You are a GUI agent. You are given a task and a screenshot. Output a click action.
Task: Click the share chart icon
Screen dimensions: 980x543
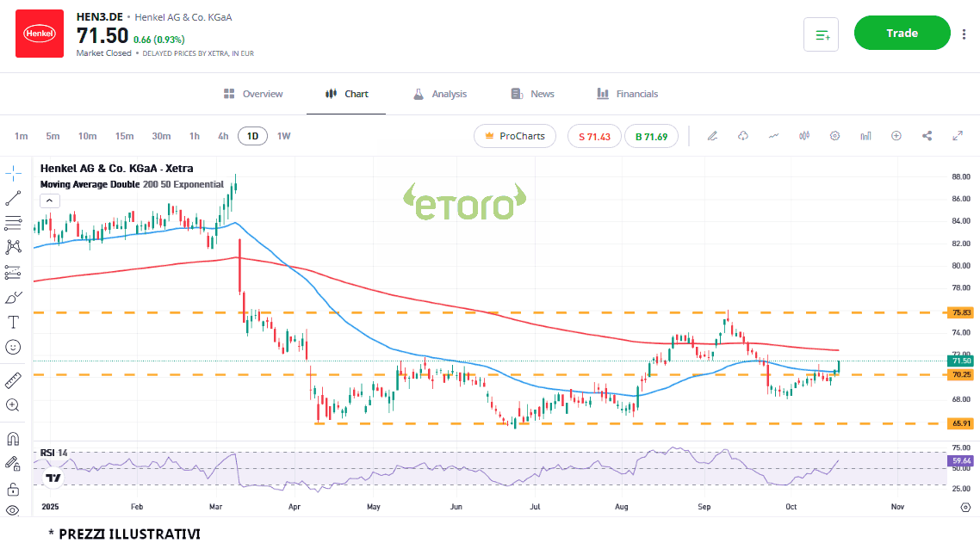pos(927,136)
